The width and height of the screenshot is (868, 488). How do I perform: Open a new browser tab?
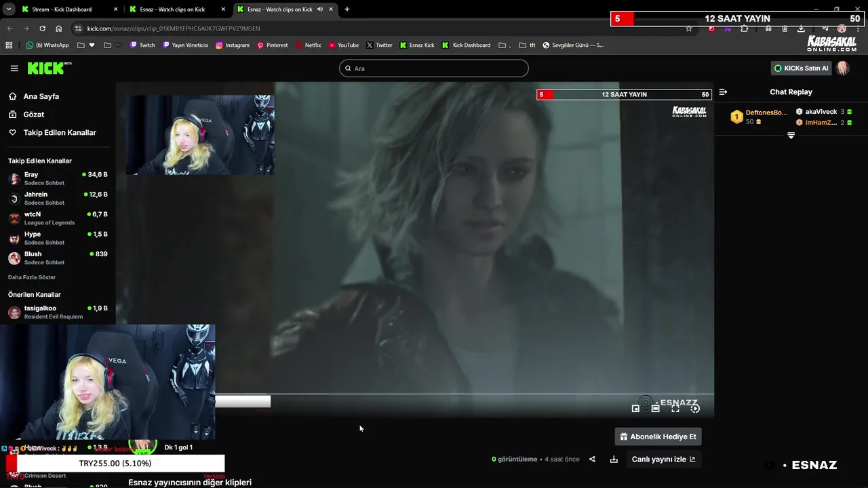(x=347, y=9)
